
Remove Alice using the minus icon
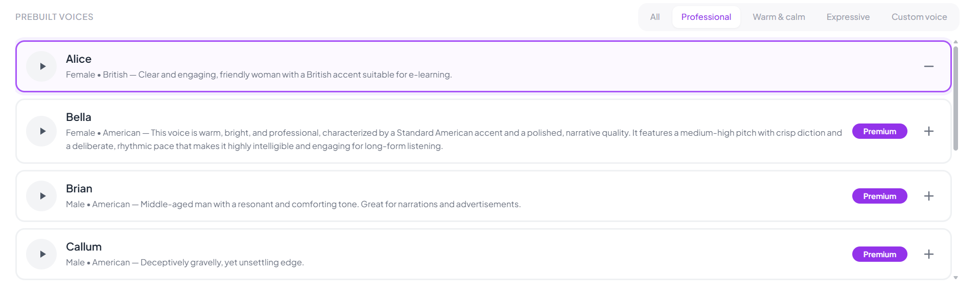click(929, 66)
